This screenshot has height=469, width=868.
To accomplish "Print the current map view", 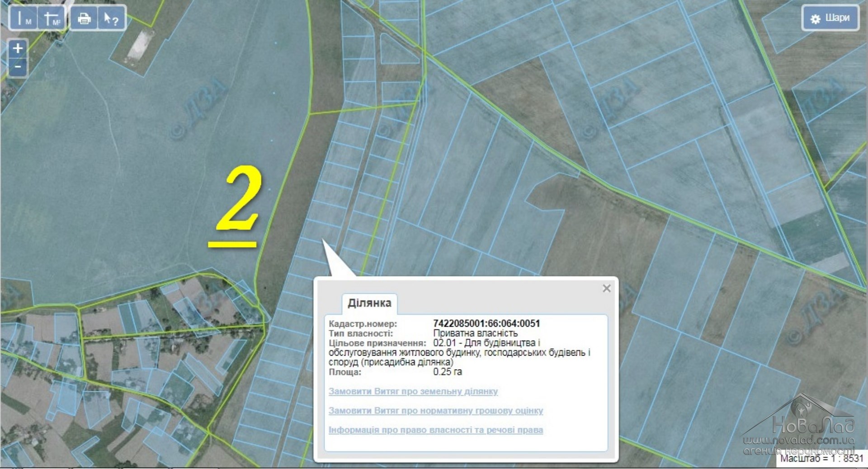I will (x=84, y=19).
